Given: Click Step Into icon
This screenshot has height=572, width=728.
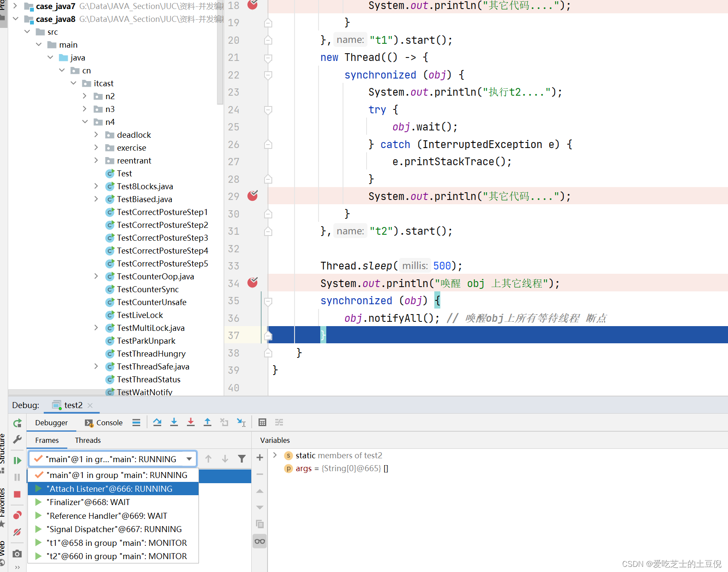Looking at the screenshot, I should click(x=174, y=422).
